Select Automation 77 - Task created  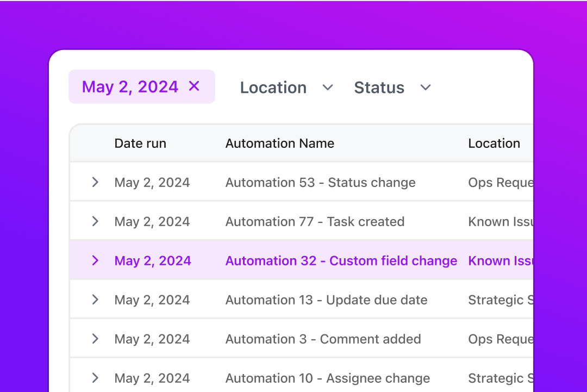[315, 221]
